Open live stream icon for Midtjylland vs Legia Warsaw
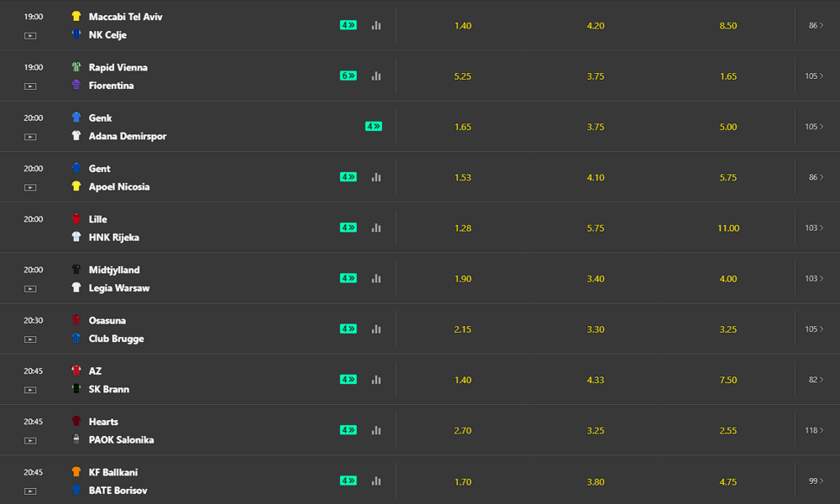 pyautogui.click(x=30, y=289)
